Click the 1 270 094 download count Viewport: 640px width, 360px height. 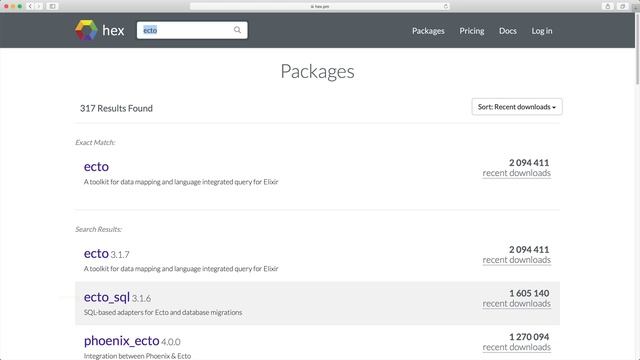tap(529, 337)
